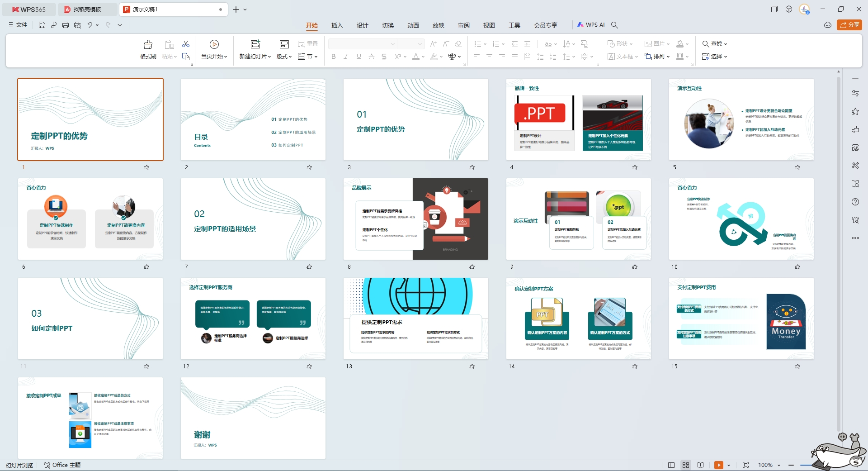Click the orange 分享 share button

pyautogui.click(x=849, y=25)
